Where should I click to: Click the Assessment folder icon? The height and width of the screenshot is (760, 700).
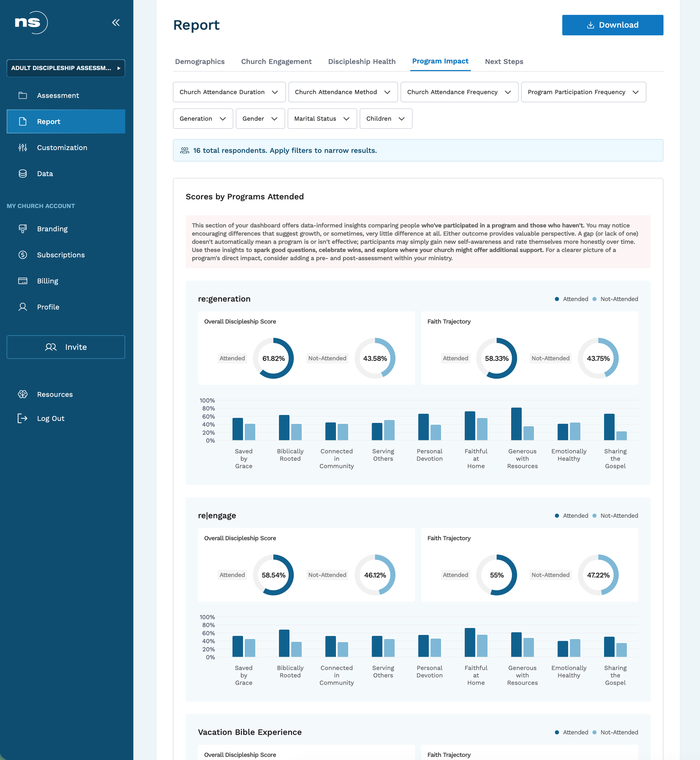23,95
